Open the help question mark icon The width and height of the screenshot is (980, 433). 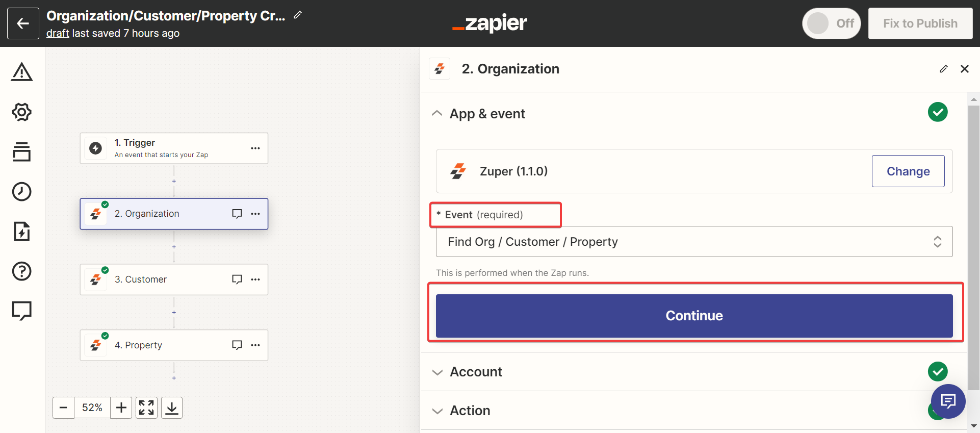click(22, 271)
